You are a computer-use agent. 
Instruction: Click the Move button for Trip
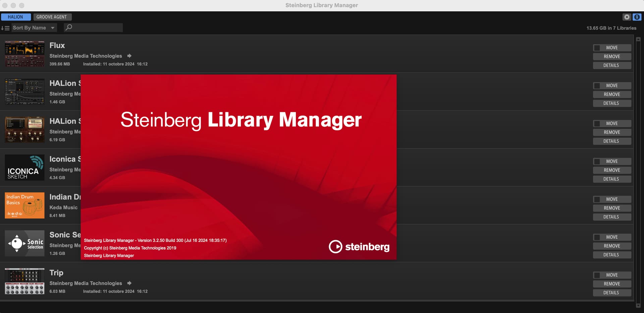612,275
